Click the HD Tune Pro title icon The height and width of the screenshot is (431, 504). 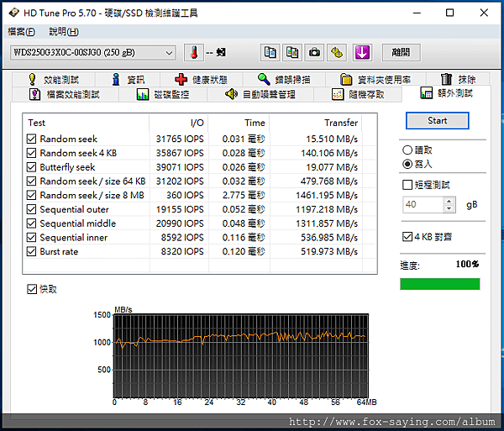(x=13, y=13)
